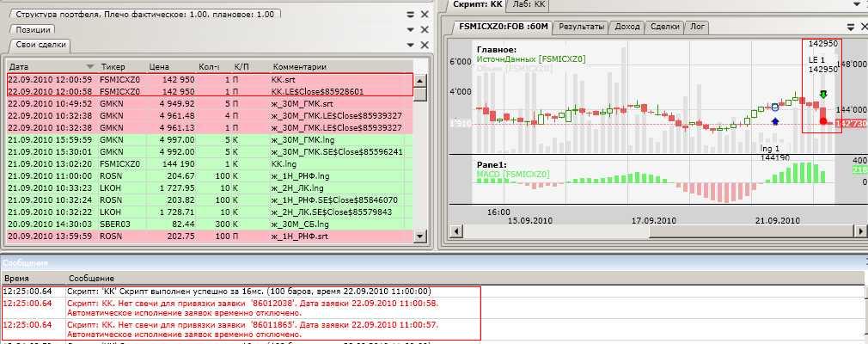Open the chart panel menu arrow beside Лог
This screenshot has height=344, width=868.
pyautogui.click(x=851, y=26)
